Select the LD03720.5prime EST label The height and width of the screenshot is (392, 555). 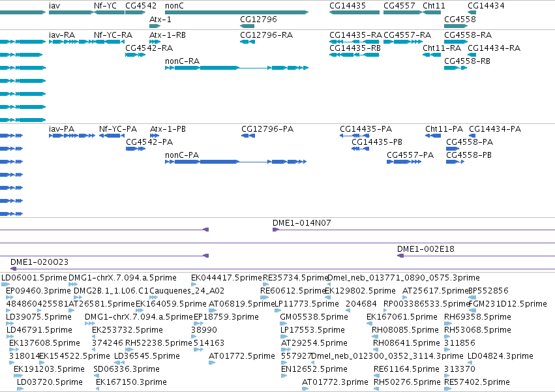coord(50,382)
